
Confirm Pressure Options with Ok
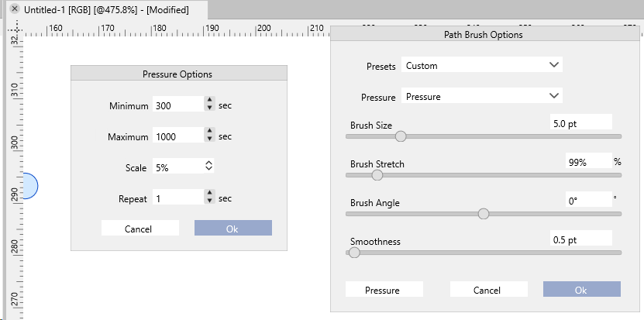point(232,228)
